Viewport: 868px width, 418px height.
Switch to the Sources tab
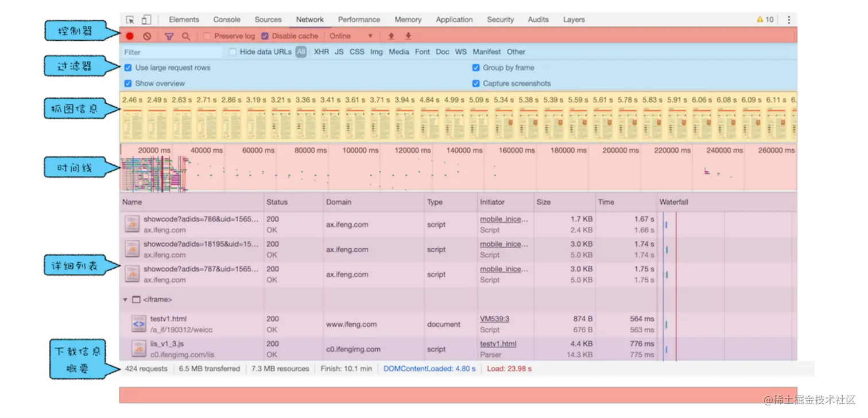point(268,19)
